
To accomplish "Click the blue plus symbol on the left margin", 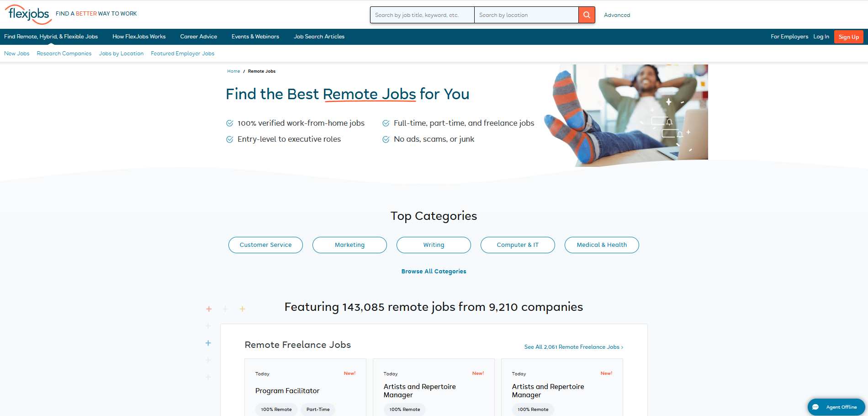I will pos(208,343).
